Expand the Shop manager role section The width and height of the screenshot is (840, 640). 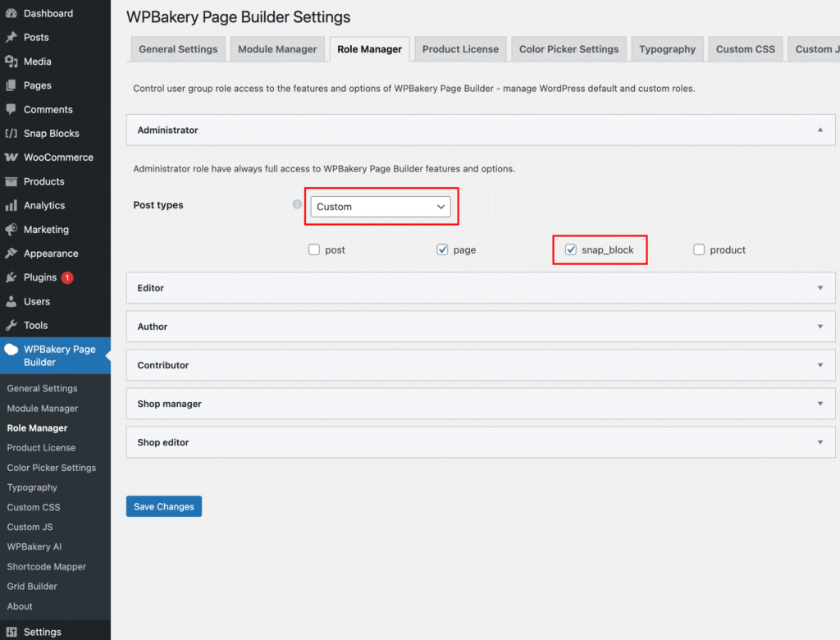coord(481,404)
